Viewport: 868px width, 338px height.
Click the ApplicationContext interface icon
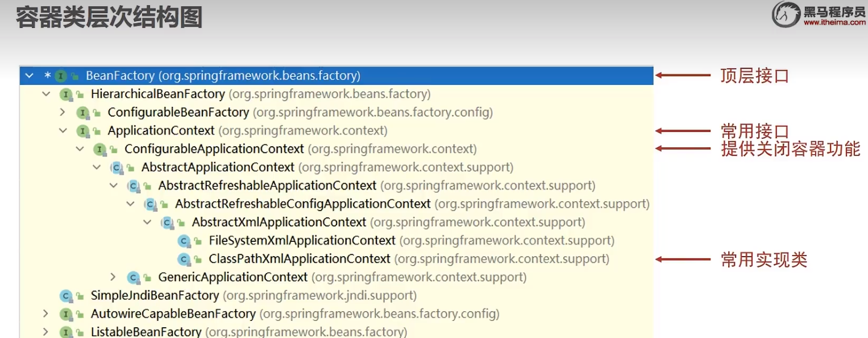[x=83, y=131]
